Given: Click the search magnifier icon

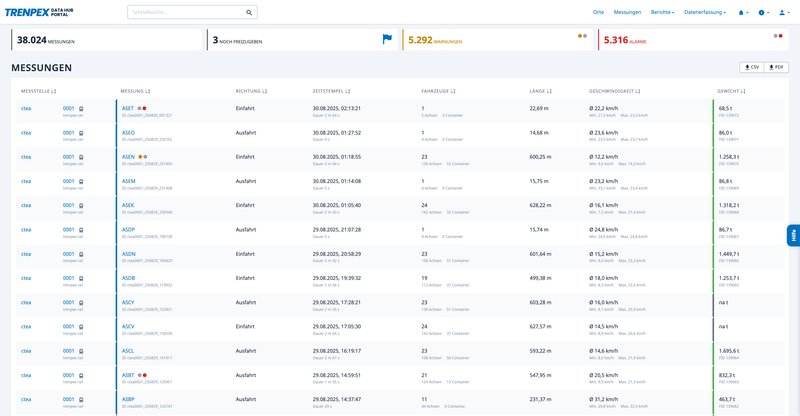Looking at the screenshot, I should 249,13.
